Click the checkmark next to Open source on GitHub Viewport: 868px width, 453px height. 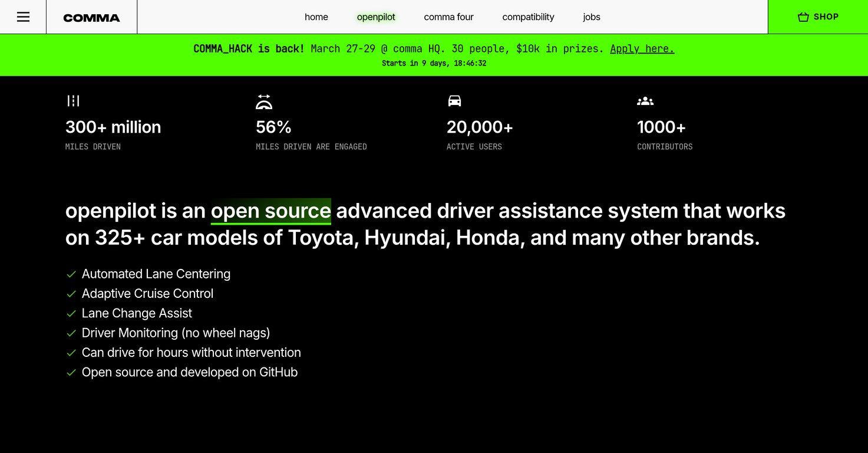[x=71, y=372]
